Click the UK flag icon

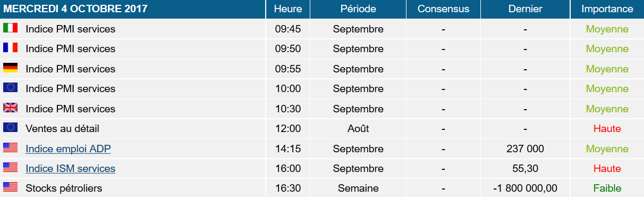[11, 108]
